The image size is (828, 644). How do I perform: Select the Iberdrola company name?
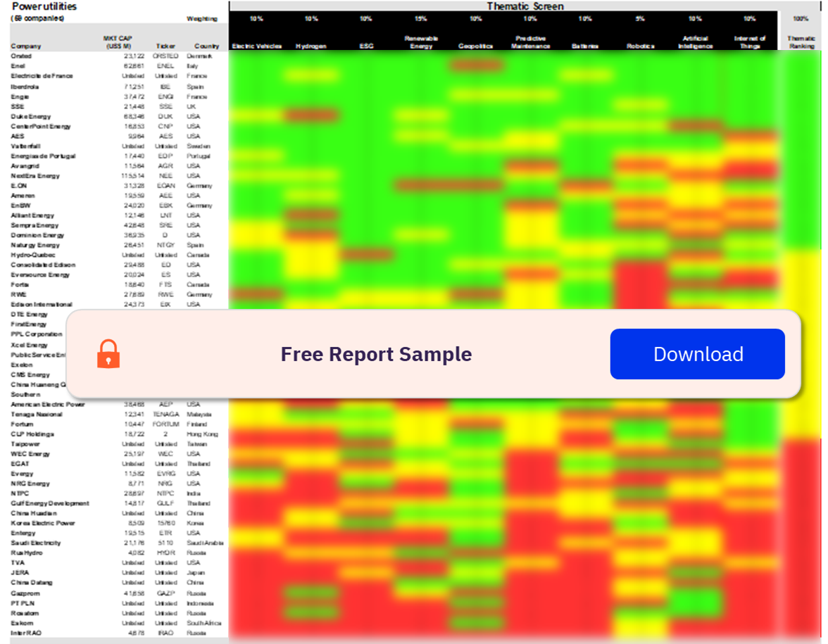pos(25,87)
